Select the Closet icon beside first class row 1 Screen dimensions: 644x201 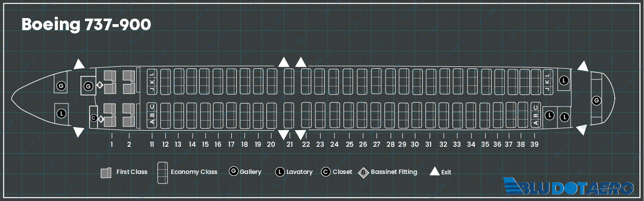tap(93, 118)
